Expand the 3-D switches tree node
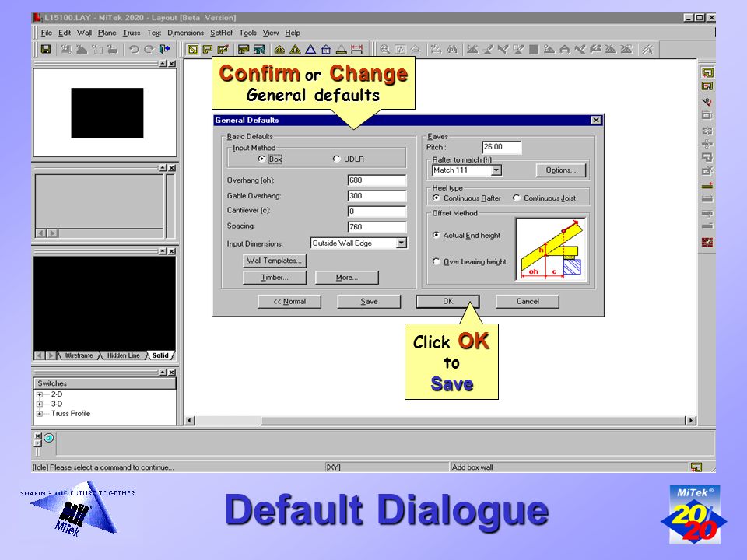The image size is (747, 560). point(40,404)
